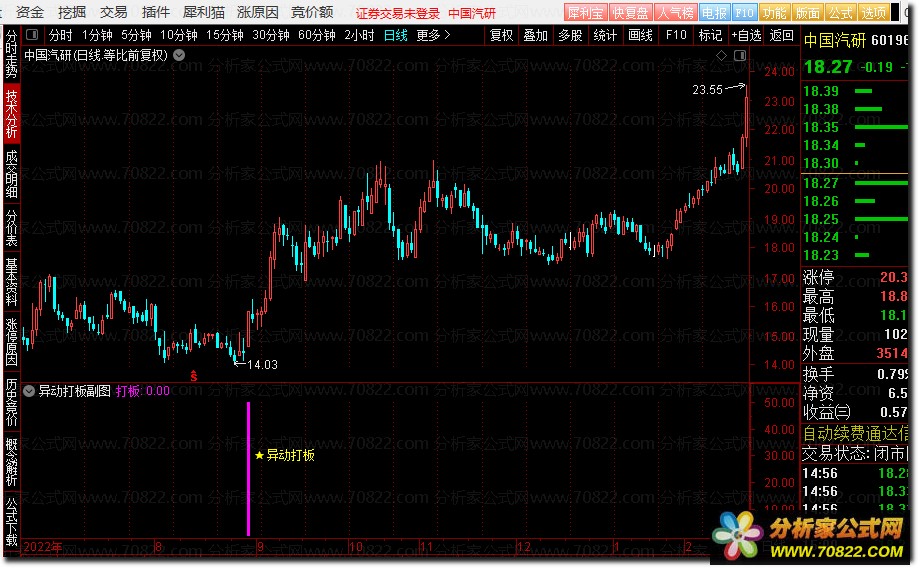Open the 分时走势 sidebar tab
Viewport: 920px width, 568px height.
click(11, 54)
